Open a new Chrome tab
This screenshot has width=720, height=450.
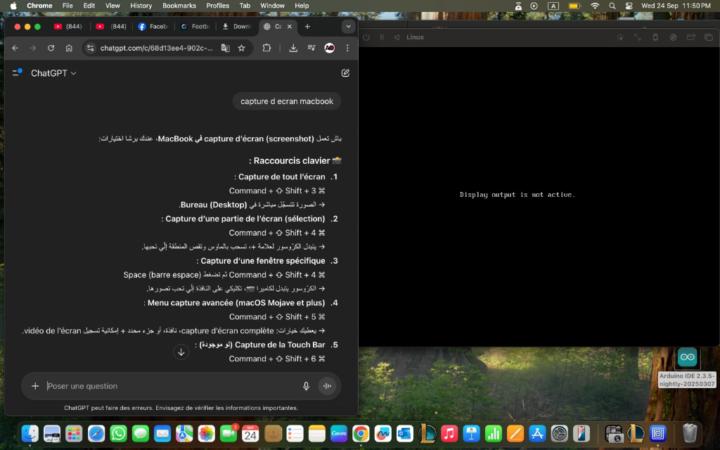pyautogui.click(x=306, y=27)
